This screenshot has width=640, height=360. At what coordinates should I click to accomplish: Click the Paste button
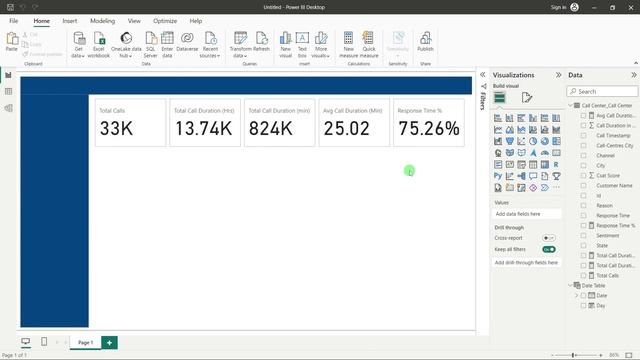coord(11,42)
